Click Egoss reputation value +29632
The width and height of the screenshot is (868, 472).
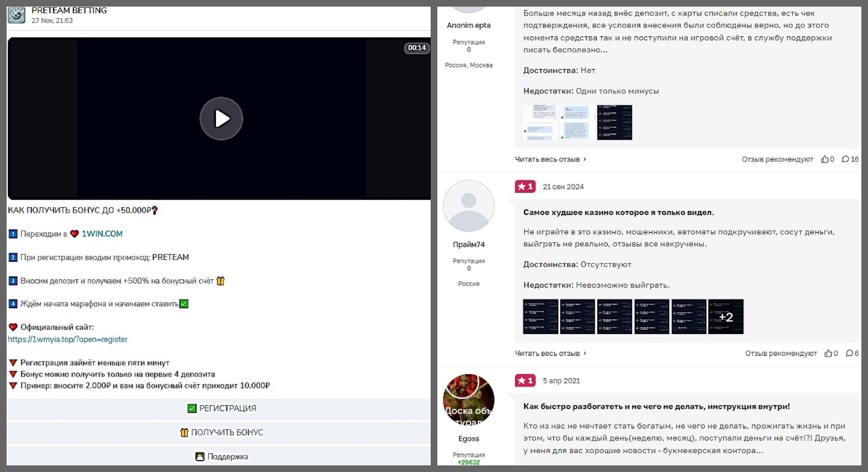tap(469, 462)
